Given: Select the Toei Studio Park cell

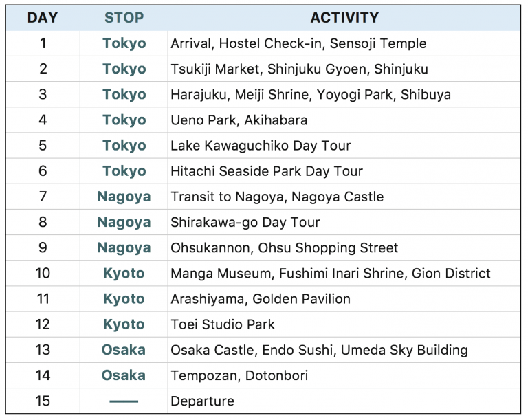Looking at the screenshot, I should pos(223,324).
